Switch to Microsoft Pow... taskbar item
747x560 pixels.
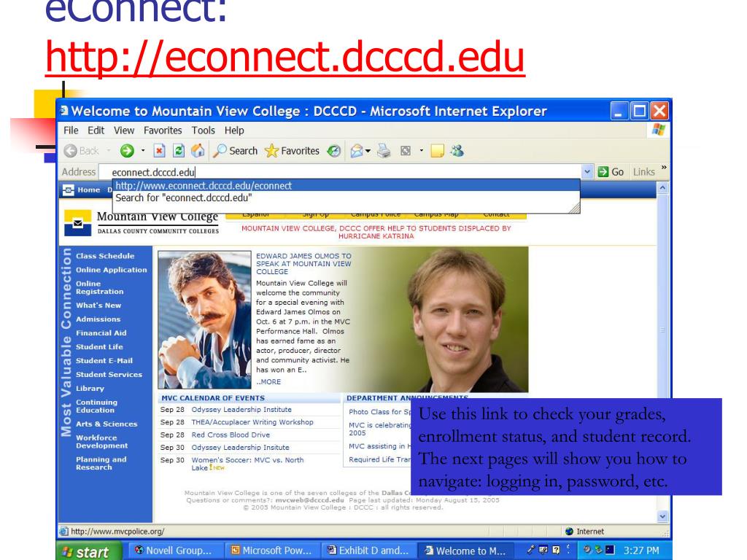coord(271,551)
